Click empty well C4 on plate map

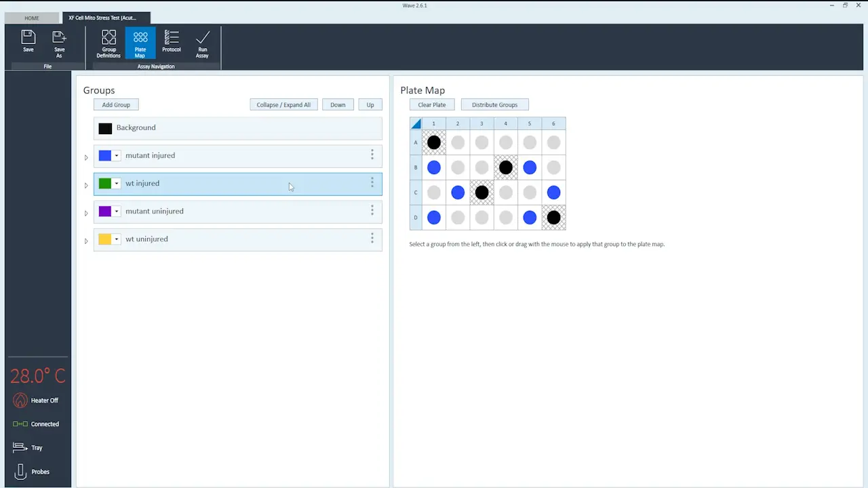[506, 192]
